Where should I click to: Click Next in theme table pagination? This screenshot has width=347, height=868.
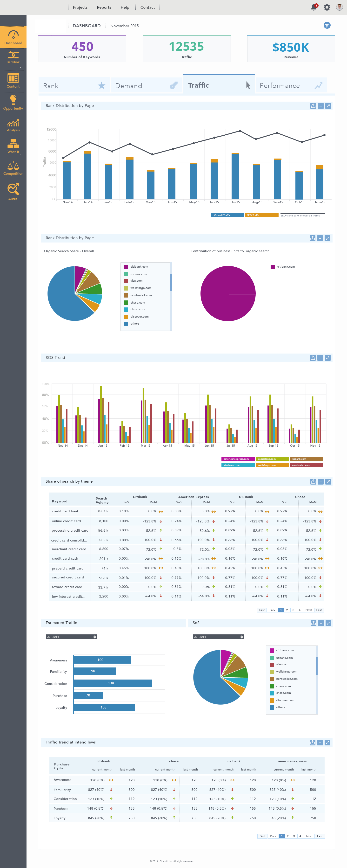pyautogui.click(x=309, y=610)
